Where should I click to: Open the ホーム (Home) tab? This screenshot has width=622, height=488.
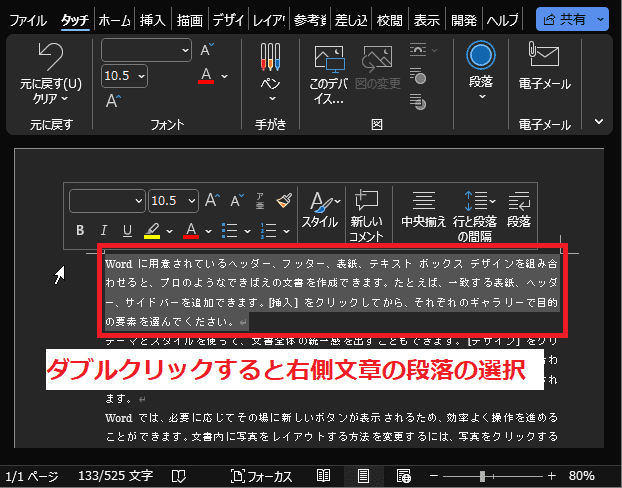(114, 19)
